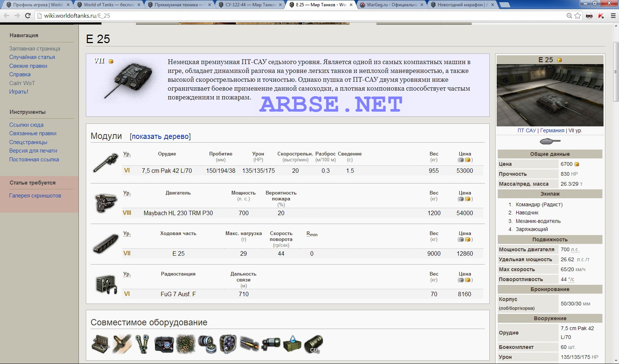
Task: Click the E 25 tank thumbnail in description
Action: 127,80
